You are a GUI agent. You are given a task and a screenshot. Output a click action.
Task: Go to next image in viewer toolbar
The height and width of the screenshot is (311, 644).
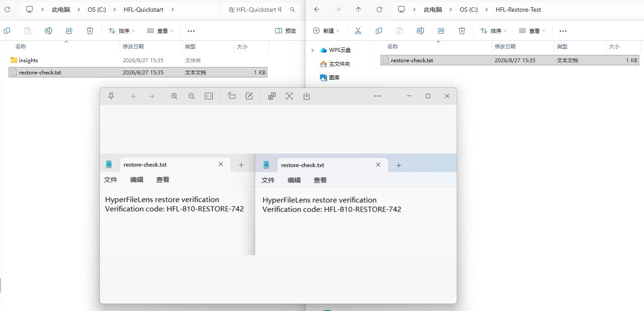pyautogui.click(x=151, y=96)
